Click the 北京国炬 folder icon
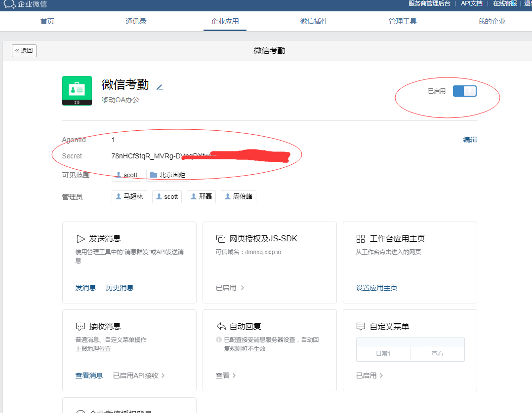 pyautogui.click(x=153, y=175)
